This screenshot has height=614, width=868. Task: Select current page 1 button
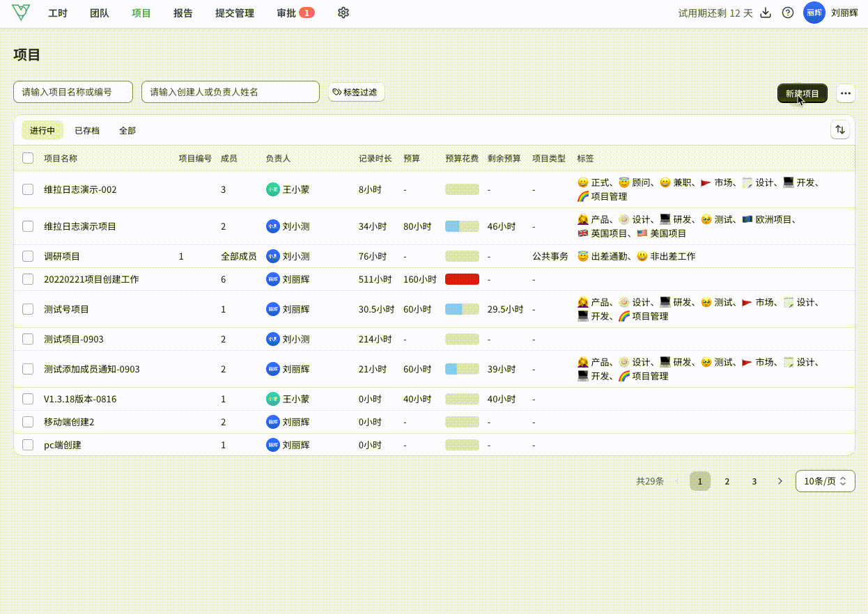pos(700,481)
